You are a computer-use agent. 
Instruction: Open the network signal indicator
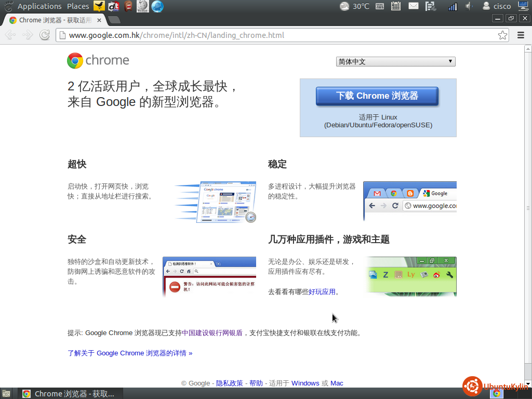(453, 6)
